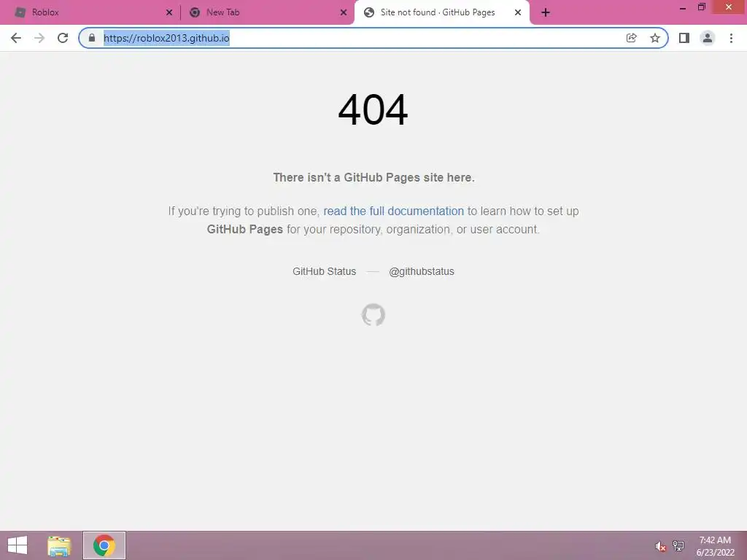Viewport: 747px width, 560px height.
Task: Share this page using share icon
Action: [x=631, y=38]
